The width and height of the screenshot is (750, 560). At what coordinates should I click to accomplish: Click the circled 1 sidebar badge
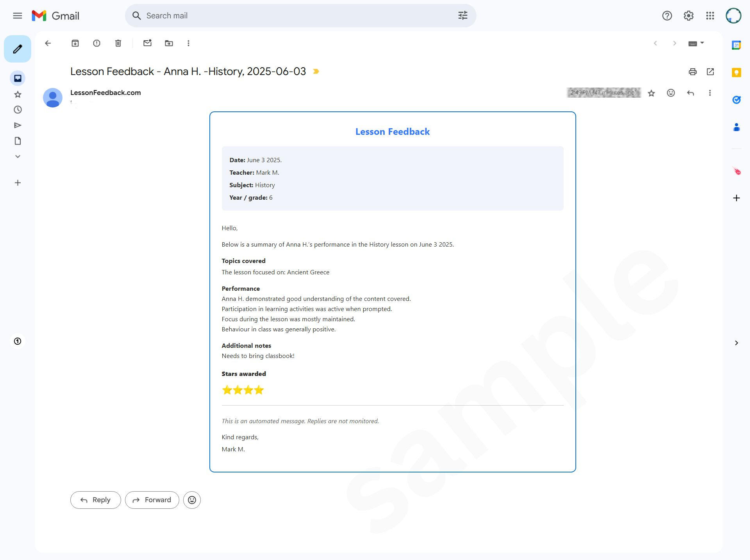tap(18, 341)
